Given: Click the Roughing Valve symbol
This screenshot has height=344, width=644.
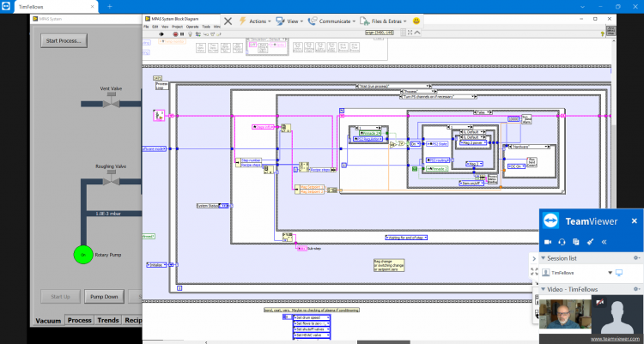Looking at the screenshot, I should click(111, 179).
